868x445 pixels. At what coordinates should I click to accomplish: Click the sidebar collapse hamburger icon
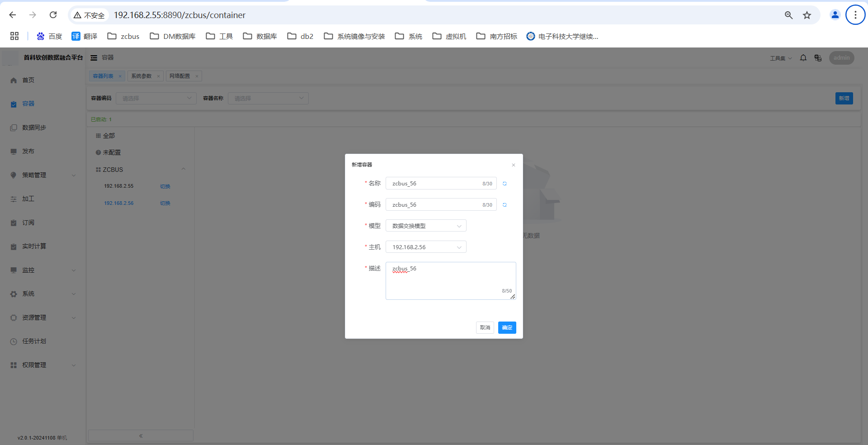tap(94, 58)
